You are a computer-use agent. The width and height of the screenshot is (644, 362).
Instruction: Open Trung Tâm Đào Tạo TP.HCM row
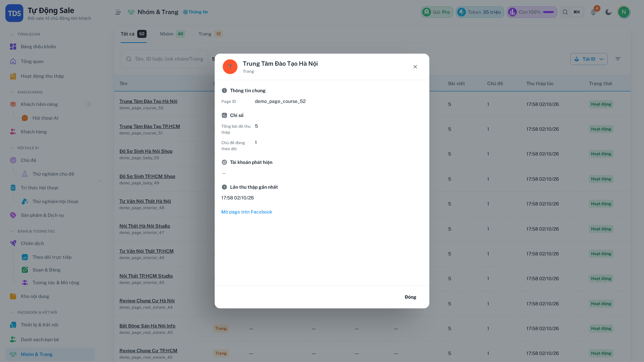(150, 126)
